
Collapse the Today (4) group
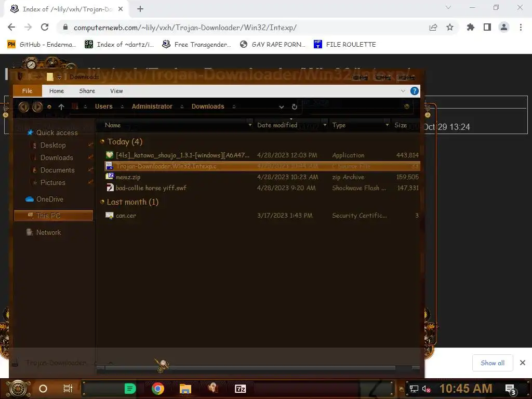[102, 141]
